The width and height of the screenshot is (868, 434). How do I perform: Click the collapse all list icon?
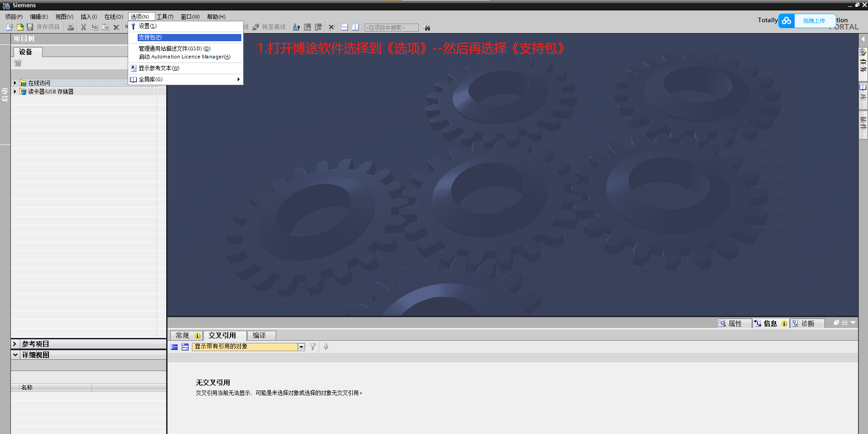tap(185, 347)
